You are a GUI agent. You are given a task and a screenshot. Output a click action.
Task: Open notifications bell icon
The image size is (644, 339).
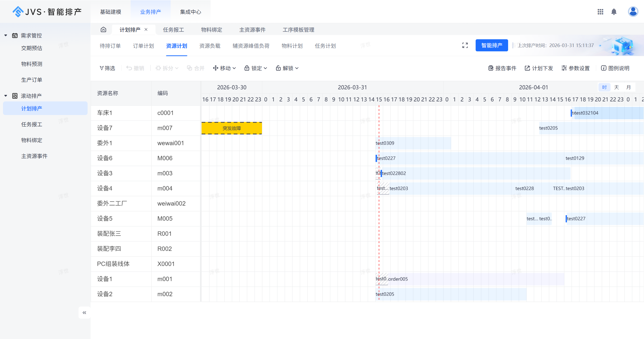point(614,12)
